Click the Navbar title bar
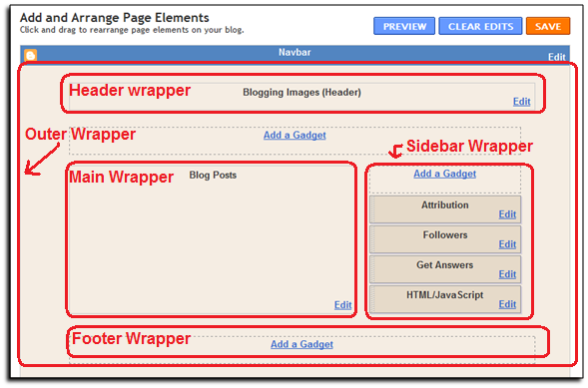 click(x=294, y=53)
